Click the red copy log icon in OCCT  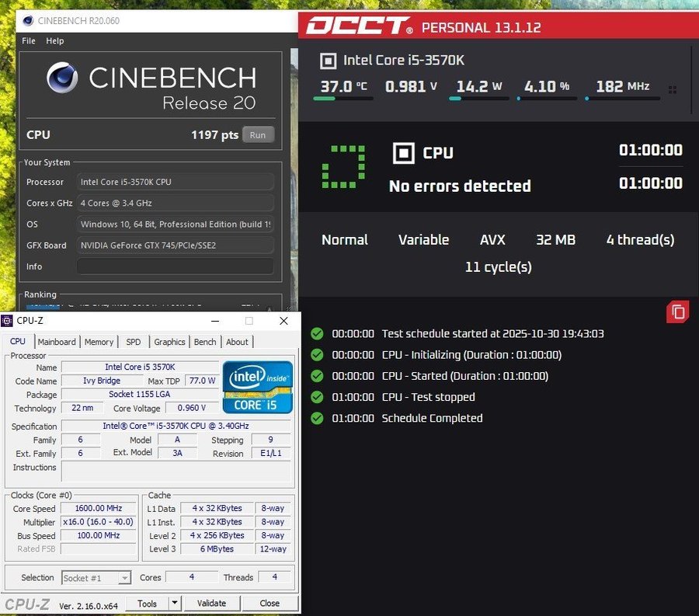[x=677, y=312]
